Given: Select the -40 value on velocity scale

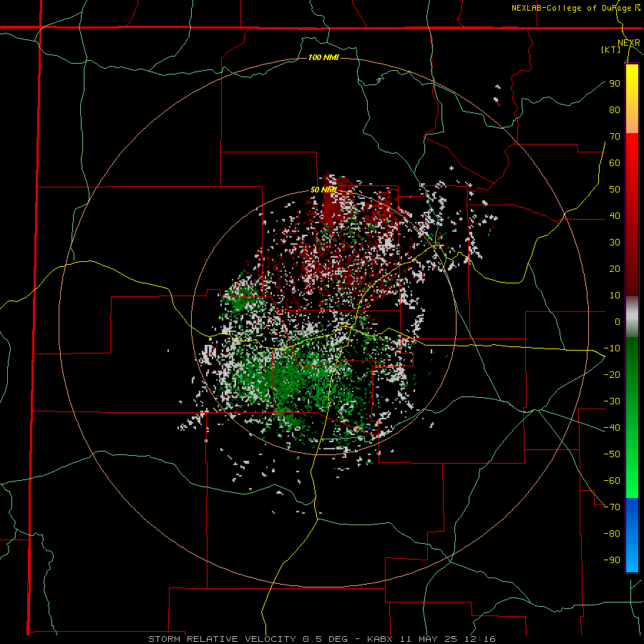Looking at the screenshot, I should [x=612, y=428].
